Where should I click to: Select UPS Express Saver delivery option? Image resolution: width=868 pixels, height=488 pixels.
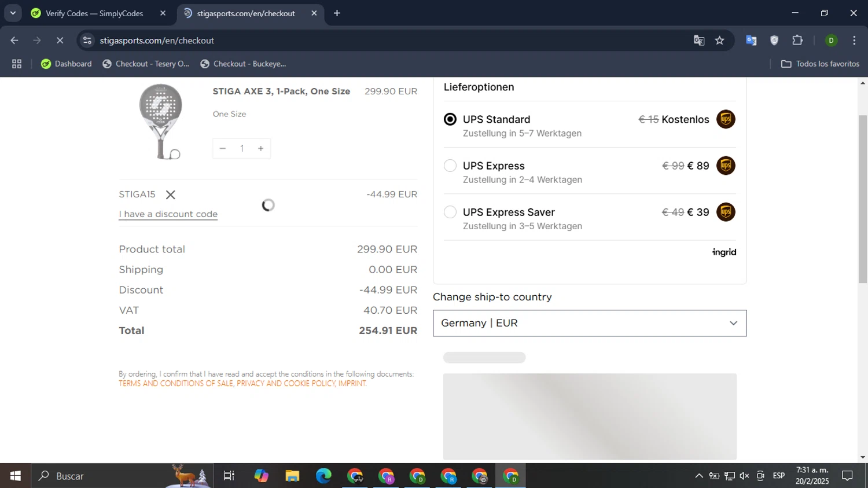coord(450,212)
